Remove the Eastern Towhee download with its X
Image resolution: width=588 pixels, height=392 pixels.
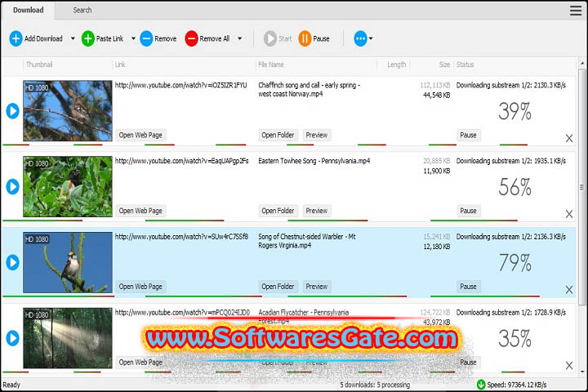tap(569, 214)
